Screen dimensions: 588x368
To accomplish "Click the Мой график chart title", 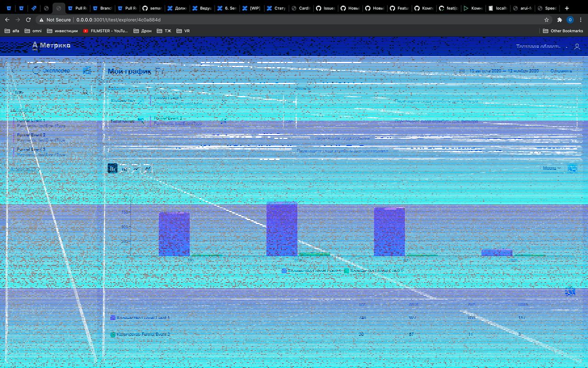I will pyautogui.click(x=129, y=71).
